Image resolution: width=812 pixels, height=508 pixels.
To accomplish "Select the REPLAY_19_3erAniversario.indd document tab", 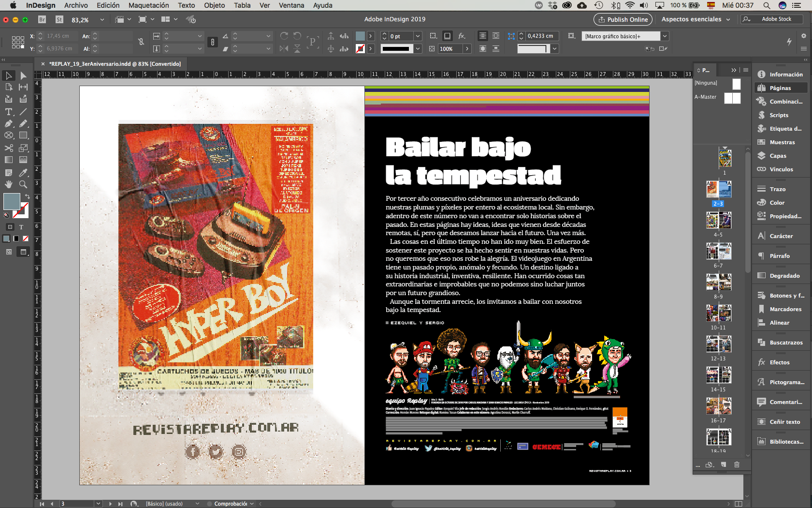I will point(115,64).
